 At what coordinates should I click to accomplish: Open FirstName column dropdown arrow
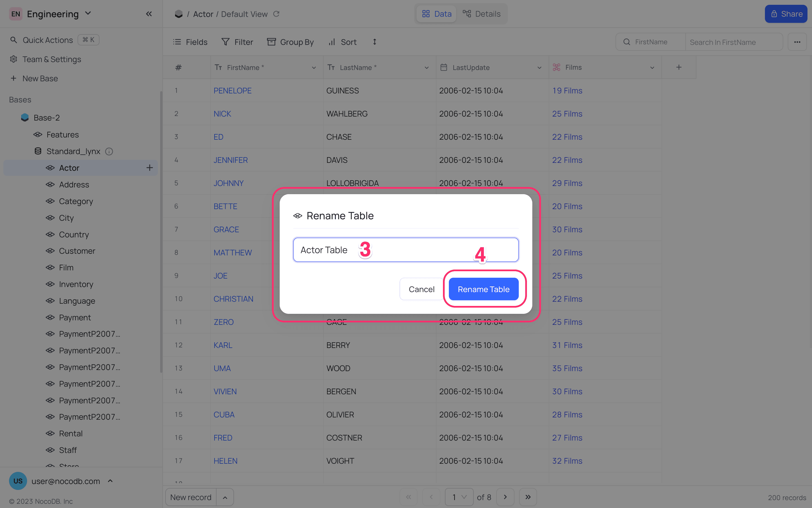(314, 67)
